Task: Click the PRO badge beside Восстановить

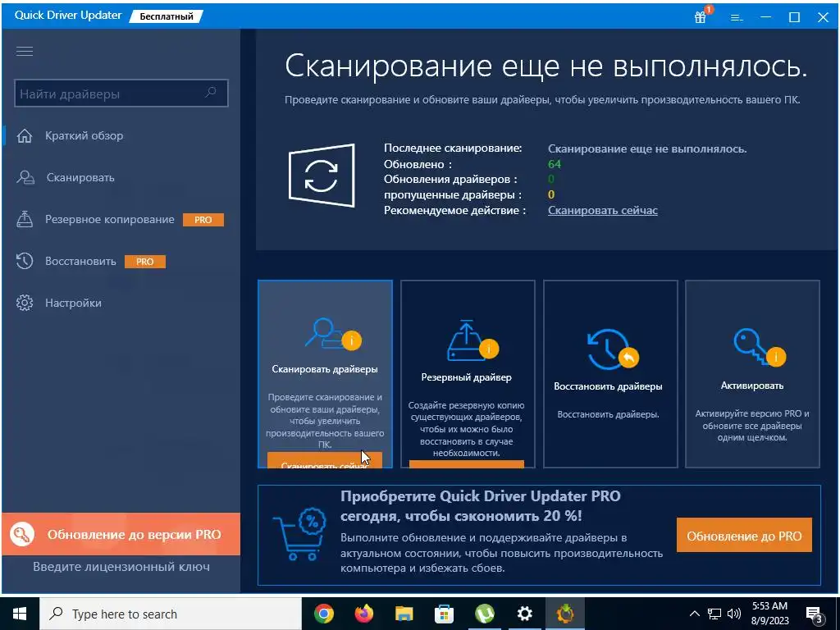Action: (144, 262)
